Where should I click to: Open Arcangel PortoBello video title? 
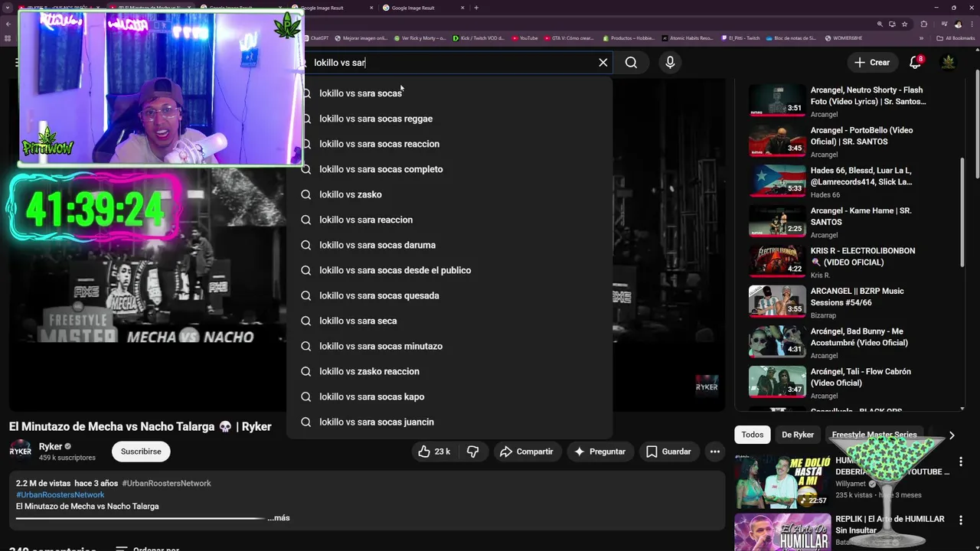(861, 135)
